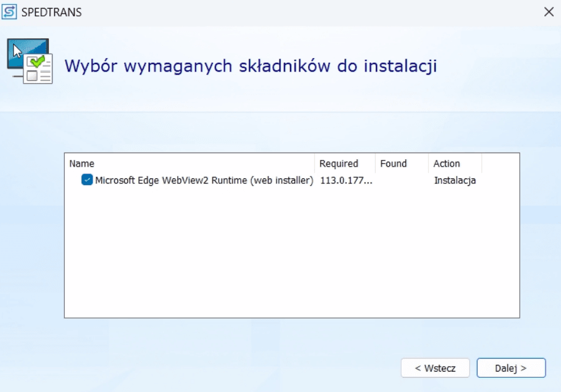Proceed with the Dalej button
This screenshot has height=392, width=561.
(511, 368)
